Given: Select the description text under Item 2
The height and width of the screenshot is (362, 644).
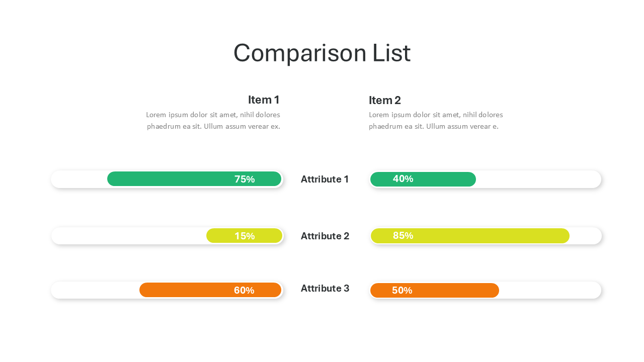Looking at the screenshot, I should click(x=436, y=121).
